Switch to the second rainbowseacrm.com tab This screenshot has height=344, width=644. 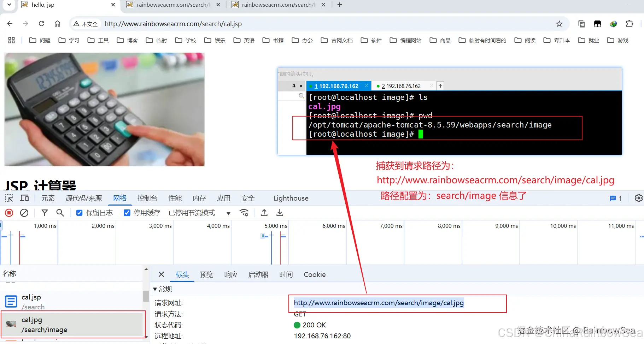pos(278,5)
